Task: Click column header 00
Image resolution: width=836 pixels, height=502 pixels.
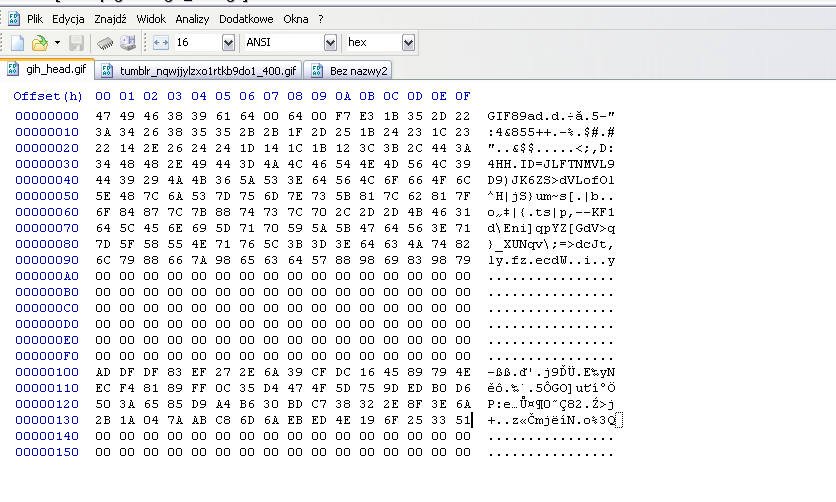Action: click(x=103, y=96)
